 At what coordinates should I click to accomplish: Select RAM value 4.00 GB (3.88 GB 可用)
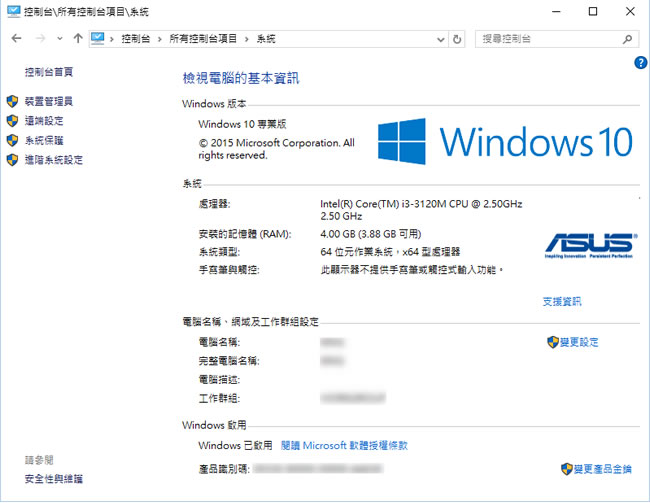coord(371,234)
